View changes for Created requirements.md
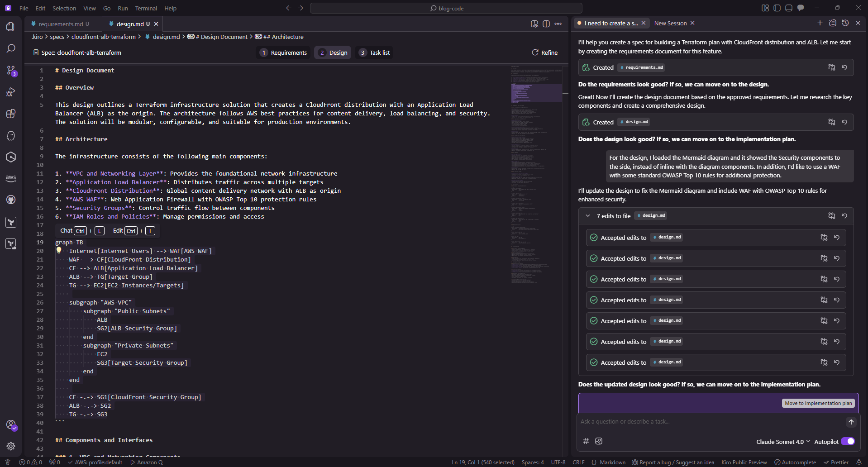 pos(832,67)
